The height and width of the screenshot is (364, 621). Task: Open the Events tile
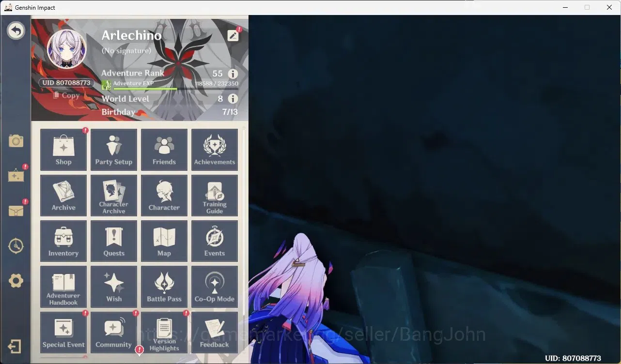tap(215, 241)
